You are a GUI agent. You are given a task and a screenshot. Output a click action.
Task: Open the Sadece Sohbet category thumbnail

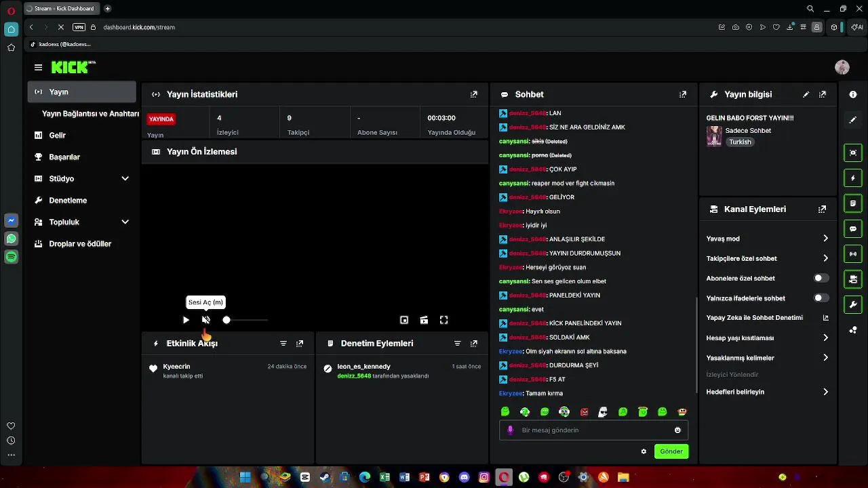tap(714, 136)
